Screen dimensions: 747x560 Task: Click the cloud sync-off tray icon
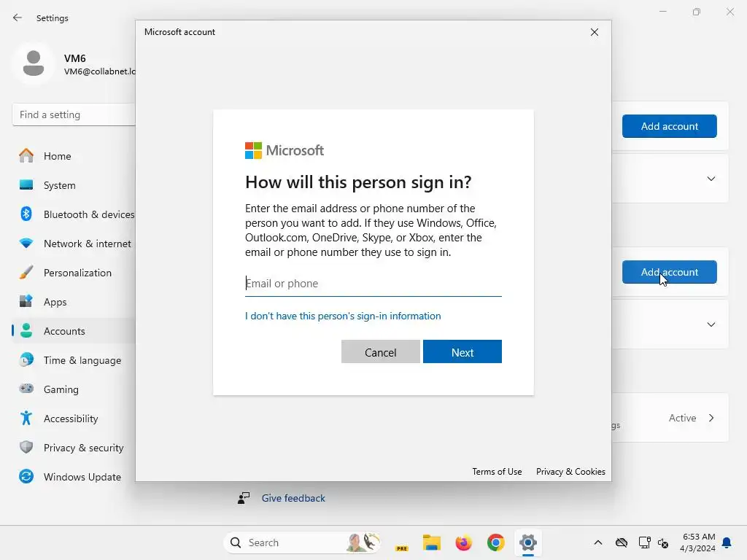point(622,542)
